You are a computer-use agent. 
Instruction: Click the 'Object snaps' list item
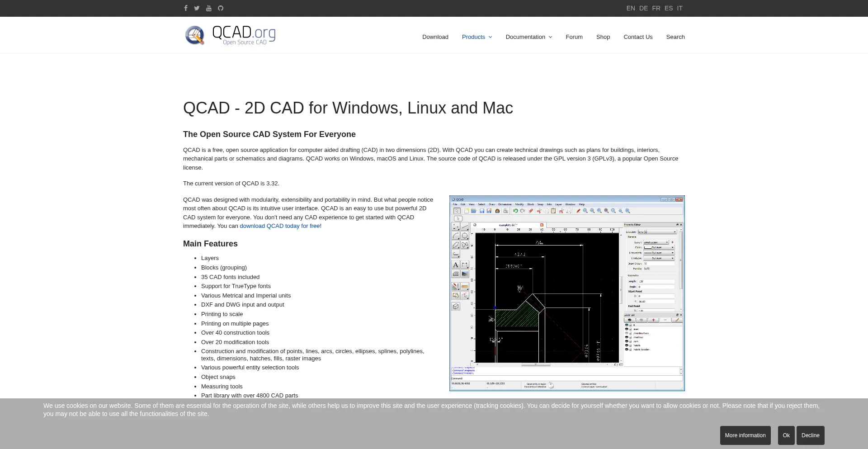click(218, 377)
